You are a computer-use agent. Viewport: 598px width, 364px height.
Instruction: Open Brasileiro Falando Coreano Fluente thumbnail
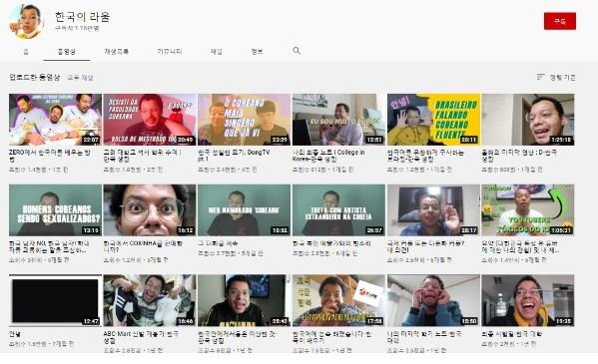click(x=433, y=120)
